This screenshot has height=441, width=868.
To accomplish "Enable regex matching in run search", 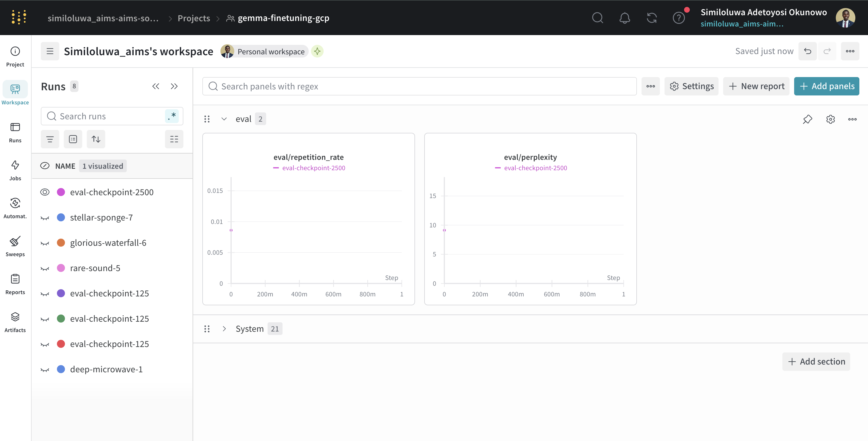I will coord(172,116).
